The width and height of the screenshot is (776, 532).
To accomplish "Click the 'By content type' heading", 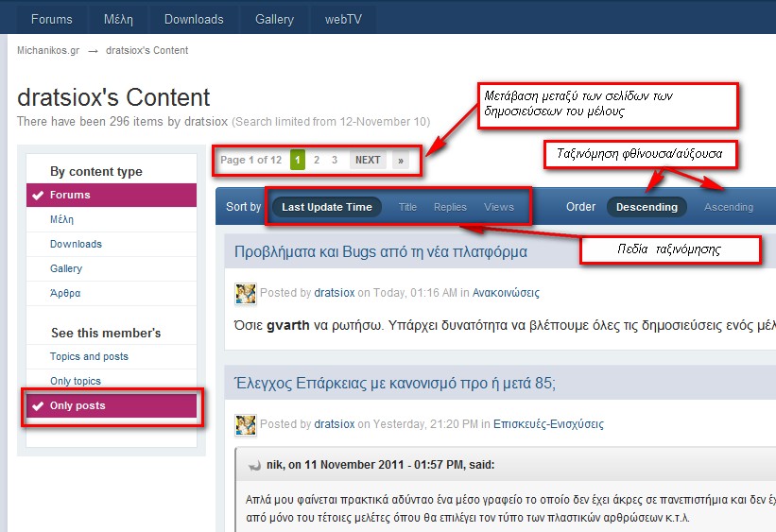I will tap(96, 171).
